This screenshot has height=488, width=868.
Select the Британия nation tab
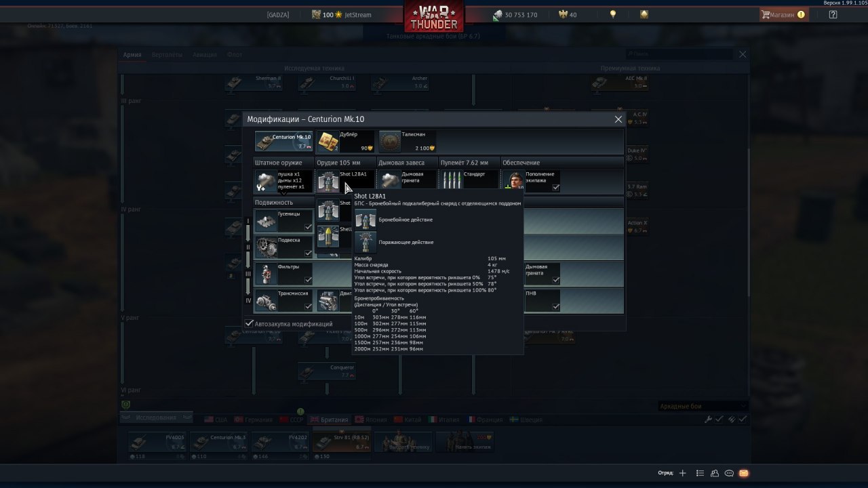click(329, 420)
